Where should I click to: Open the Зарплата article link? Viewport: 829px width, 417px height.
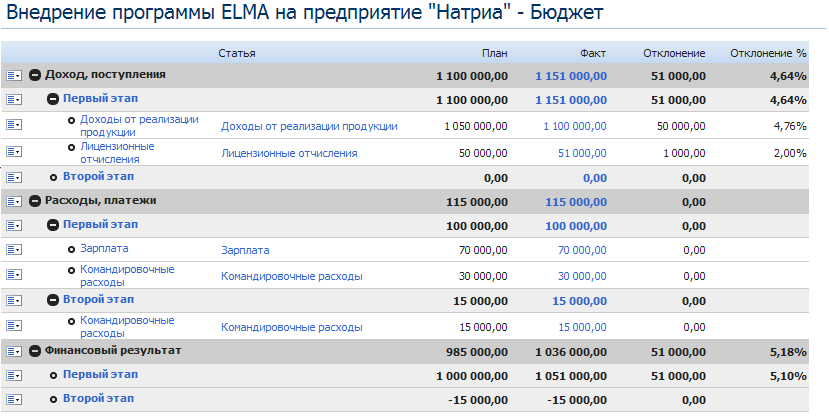[x=245, y=251]
